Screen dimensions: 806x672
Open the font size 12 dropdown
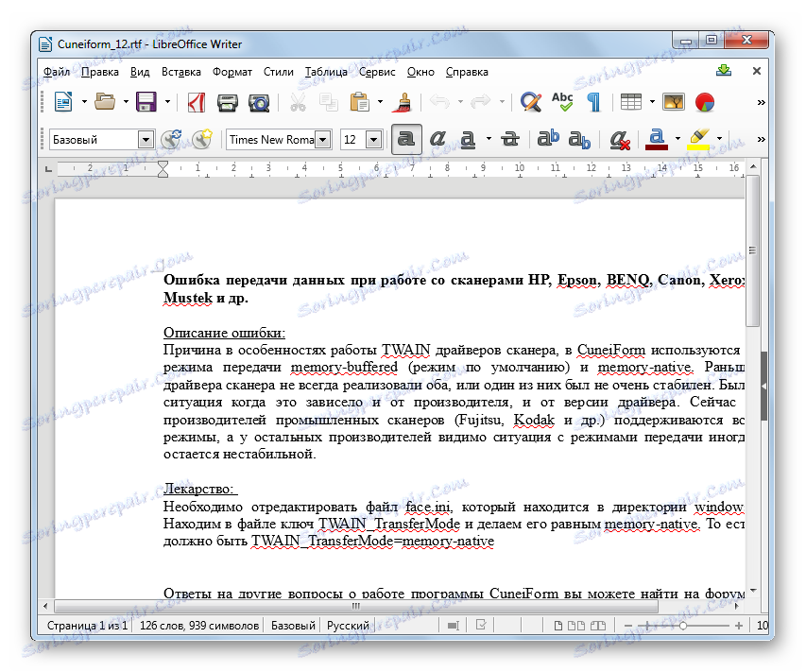coord(374,139)
